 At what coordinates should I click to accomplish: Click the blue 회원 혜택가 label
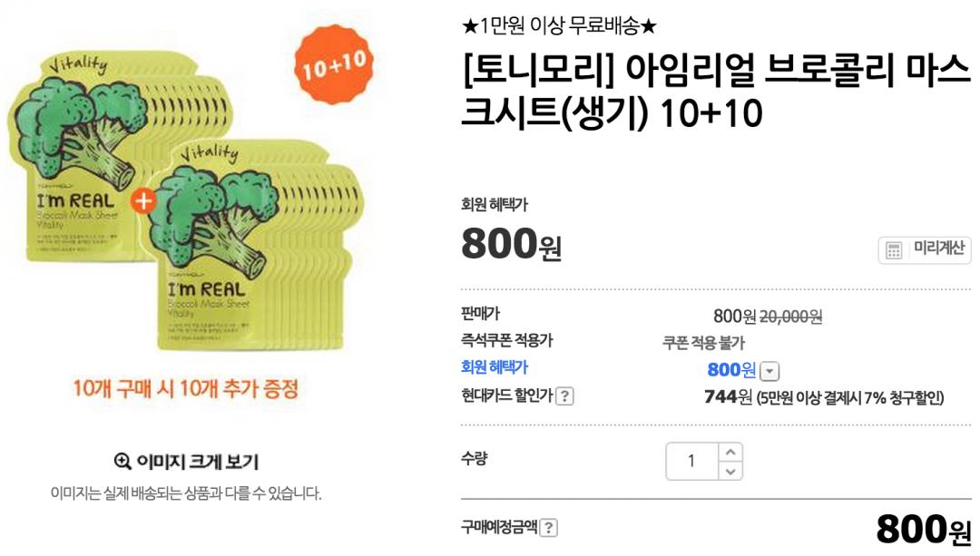[x=495, y=367]
